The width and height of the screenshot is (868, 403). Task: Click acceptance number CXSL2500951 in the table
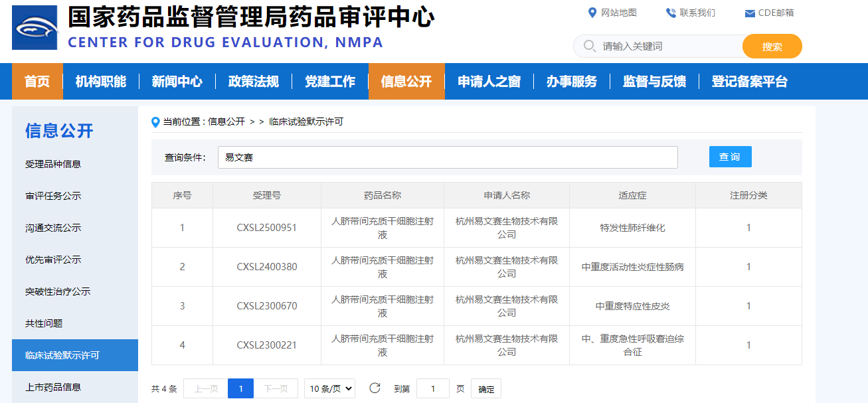pyautogui.click(x=266, y=228)
